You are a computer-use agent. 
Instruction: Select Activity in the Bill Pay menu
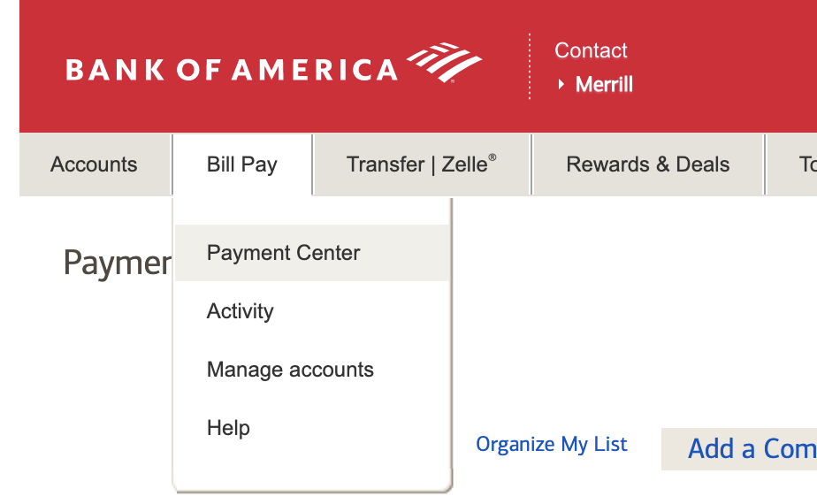241,311
